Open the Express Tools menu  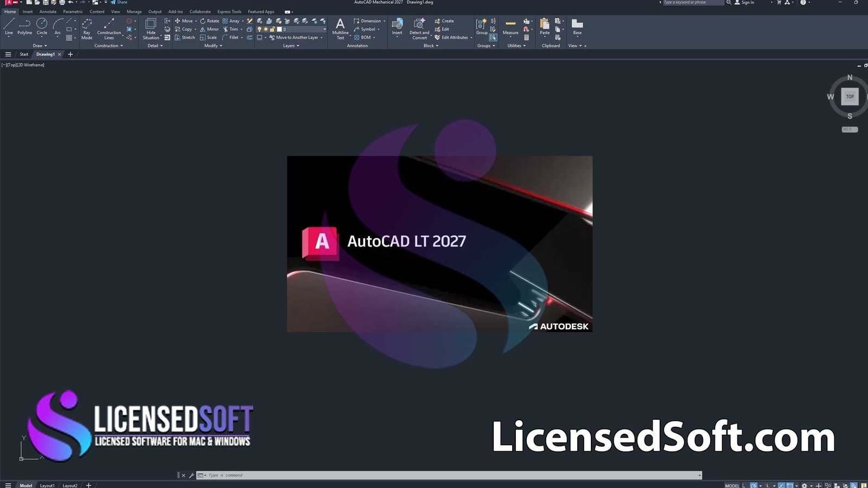pos(228,11)
